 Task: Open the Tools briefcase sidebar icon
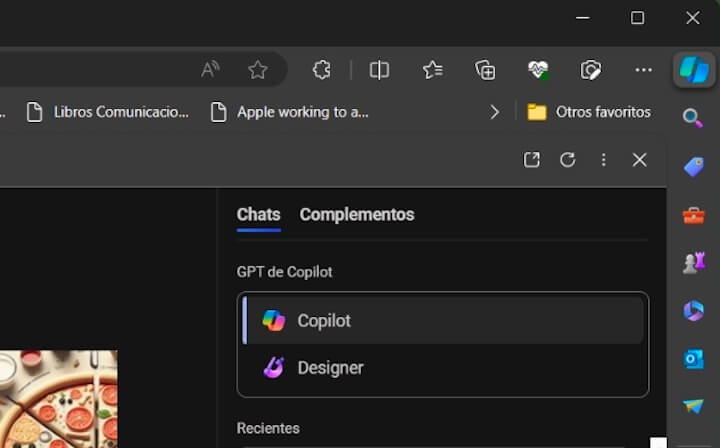click(693, 215)
